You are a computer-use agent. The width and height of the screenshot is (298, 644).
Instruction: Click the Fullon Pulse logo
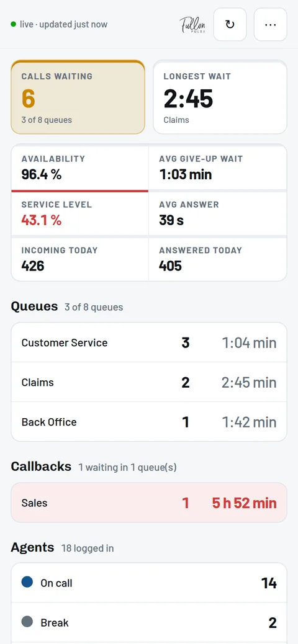coord(193,25)
